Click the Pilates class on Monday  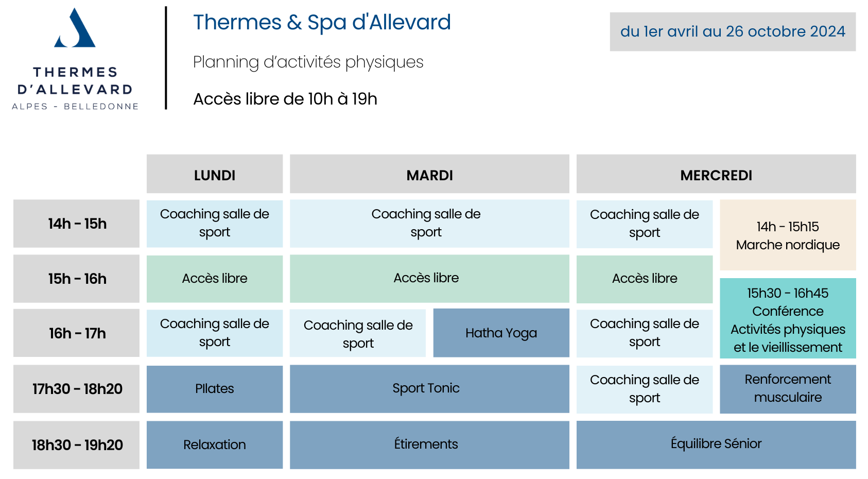point(215,389)
